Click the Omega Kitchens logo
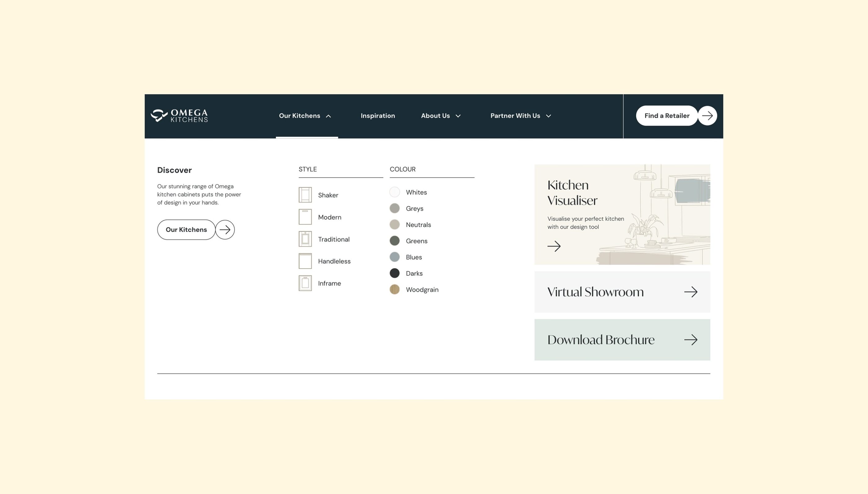Screen dimensions: 868x494 (x=179, y=116)
